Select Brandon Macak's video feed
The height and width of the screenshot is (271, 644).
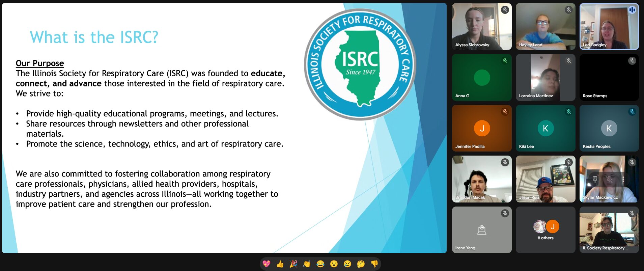(x=482, y=179)
